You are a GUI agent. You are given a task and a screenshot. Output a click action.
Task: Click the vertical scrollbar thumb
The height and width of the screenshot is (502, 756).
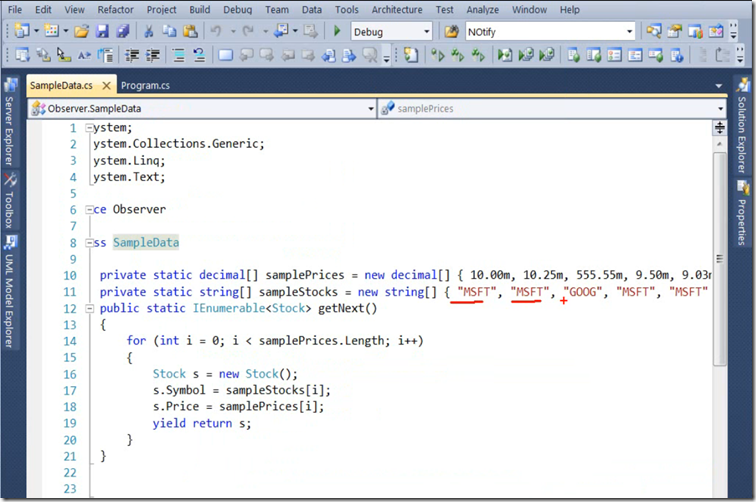click(719, 259)
